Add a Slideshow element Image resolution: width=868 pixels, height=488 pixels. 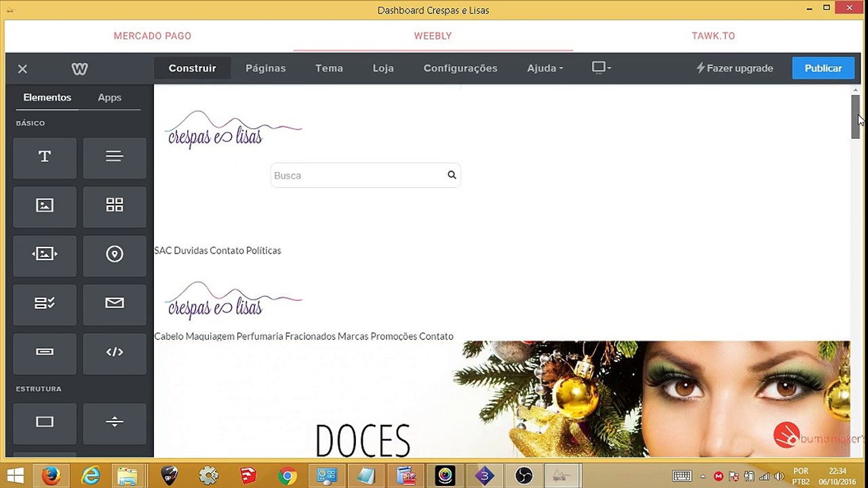[x=45, y=256]
